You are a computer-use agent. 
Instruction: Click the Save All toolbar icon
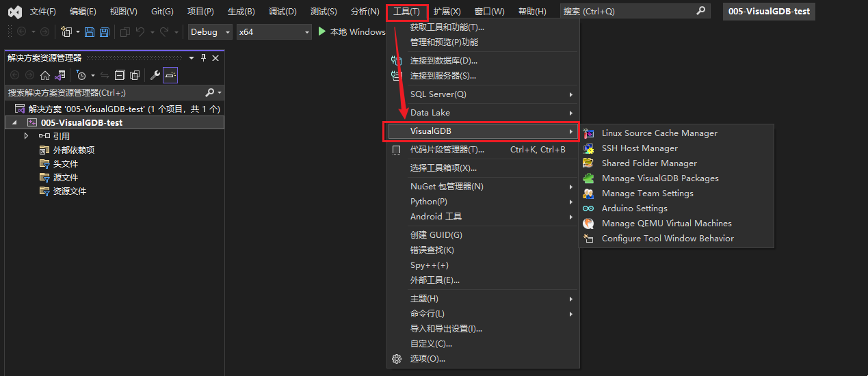[105, 32]
